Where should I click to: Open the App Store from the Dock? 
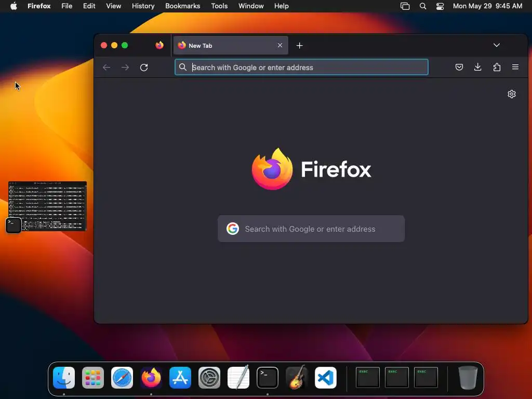pyautogui.click(x=180, y=378)
